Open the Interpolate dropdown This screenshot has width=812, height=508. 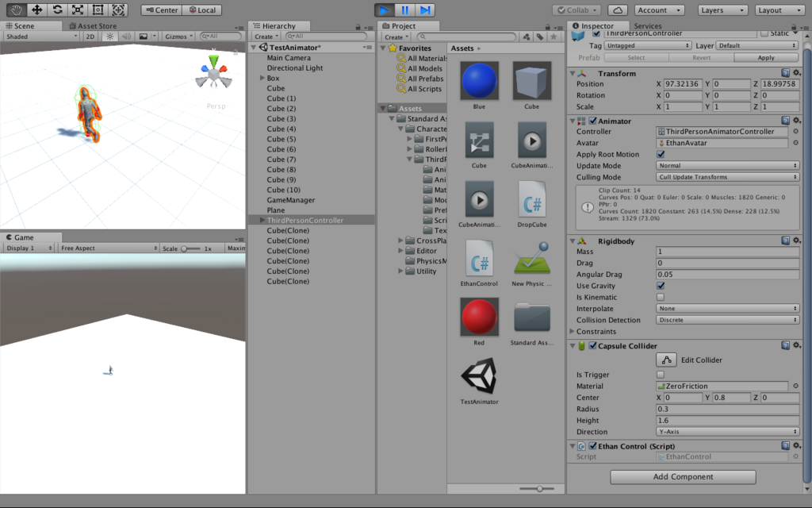728,309
